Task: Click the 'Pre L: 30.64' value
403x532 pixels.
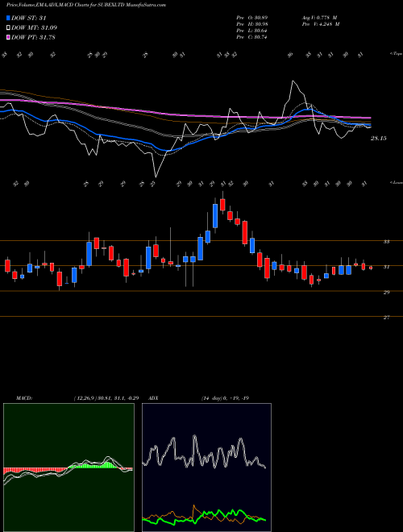Action: click(252, 31)
